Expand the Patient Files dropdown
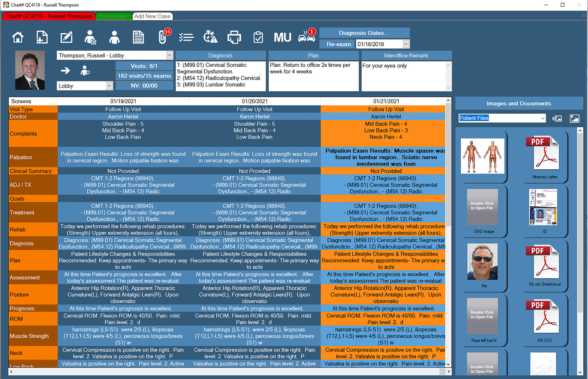 click(x=543, y=118)
